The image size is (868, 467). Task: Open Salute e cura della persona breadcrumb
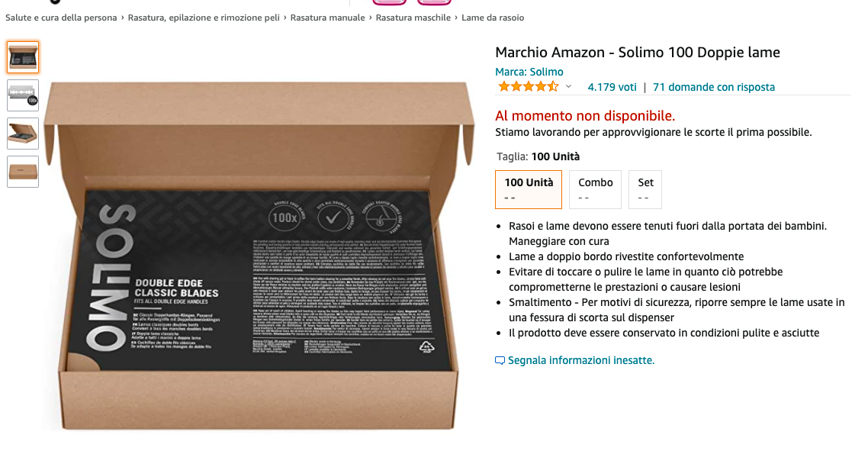click(61, 18)
